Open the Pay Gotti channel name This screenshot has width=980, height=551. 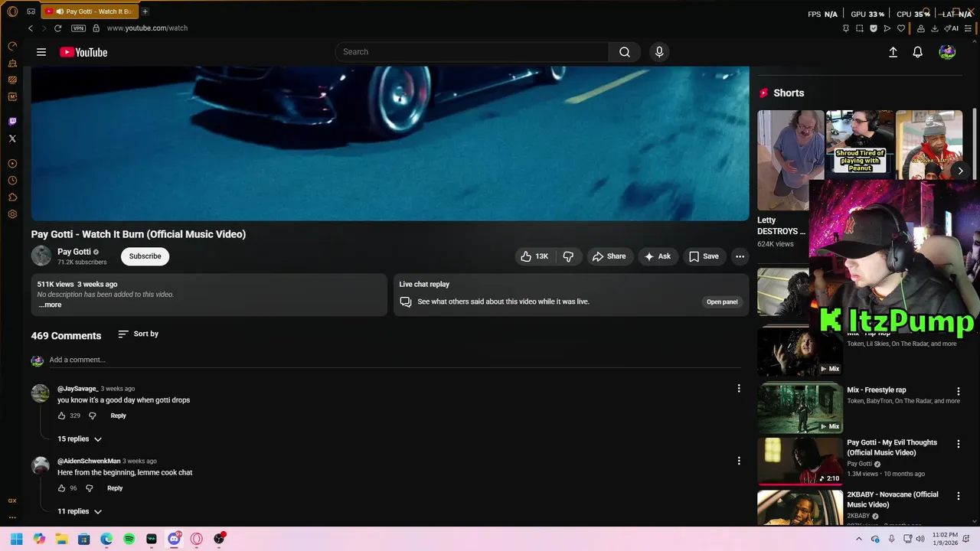[x=74, y=252]
